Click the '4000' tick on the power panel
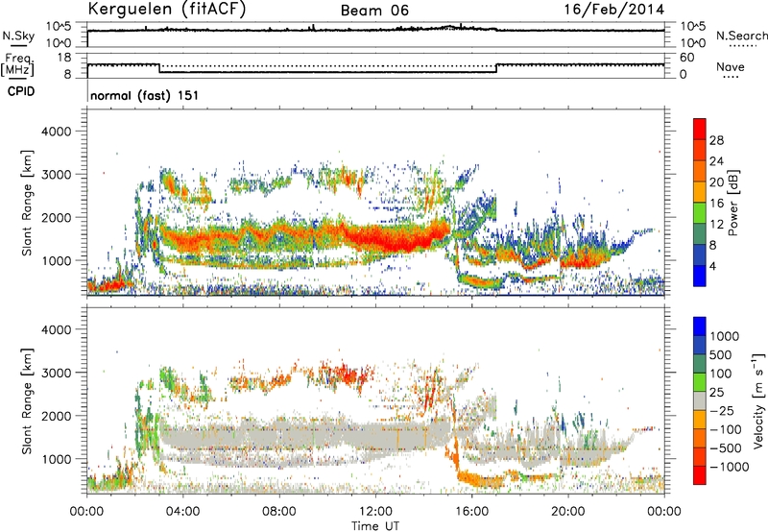 click(x=56, y=132)
